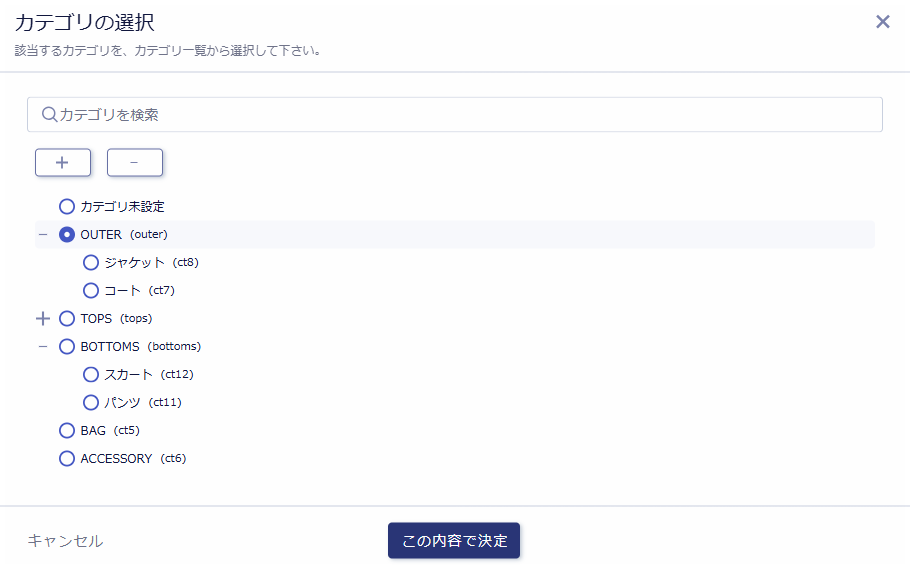Choose the コート radio option
The height and width of the screenshot is (569, 910).
point(91,291)
